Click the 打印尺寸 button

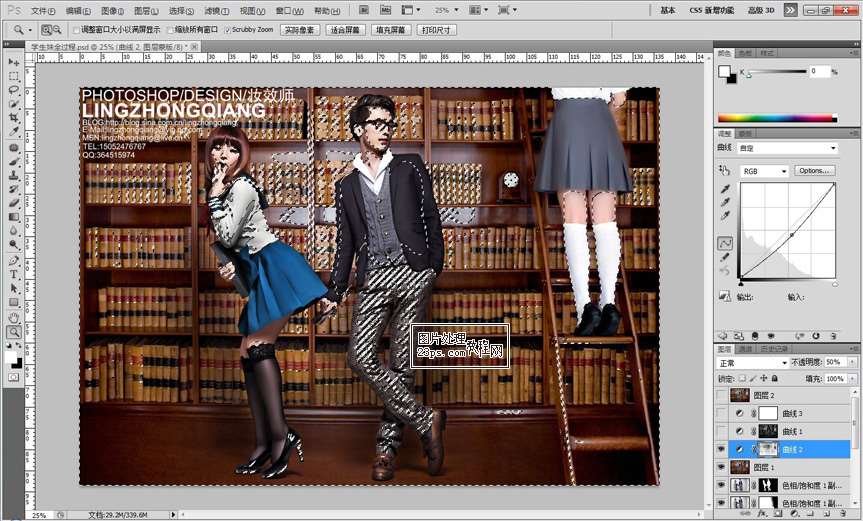pos(436,30)
